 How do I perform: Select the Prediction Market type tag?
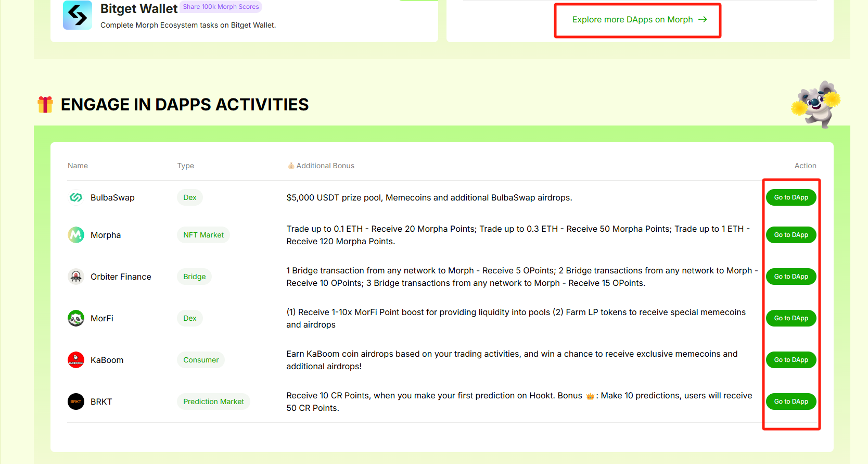pos(213,402)
